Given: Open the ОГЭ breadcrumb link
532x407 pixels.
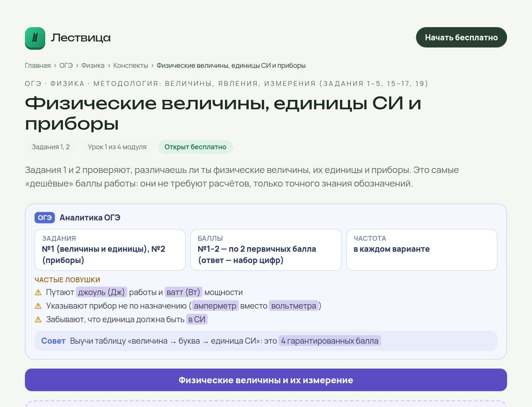Looking at the screenshot, I should click(66, 66).
